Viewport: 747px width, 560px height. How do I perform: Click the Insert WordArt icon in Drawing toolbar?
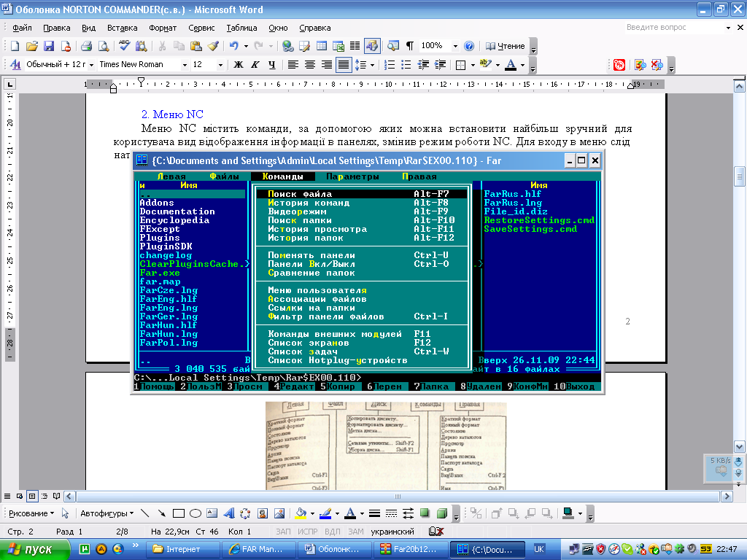228,513
